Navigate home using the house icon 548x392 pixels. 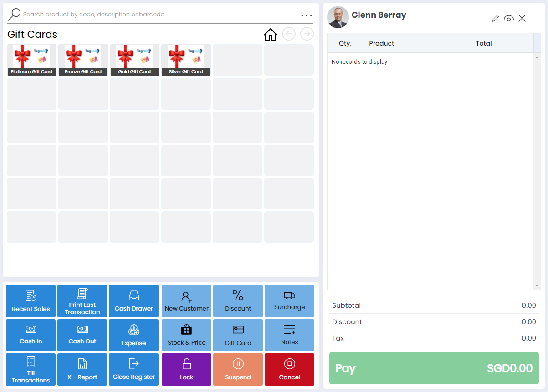pyautogui.click(x=270, y=34)
